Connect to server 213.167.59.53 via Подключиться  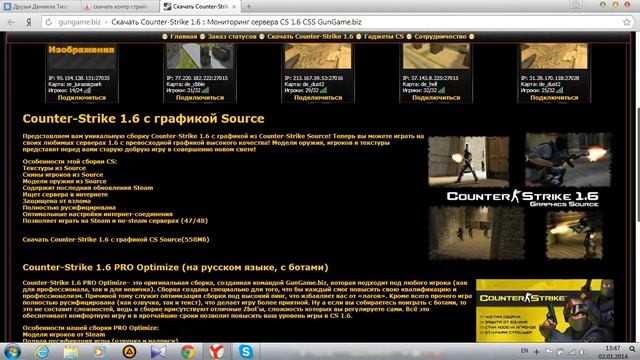coord(318,98)
